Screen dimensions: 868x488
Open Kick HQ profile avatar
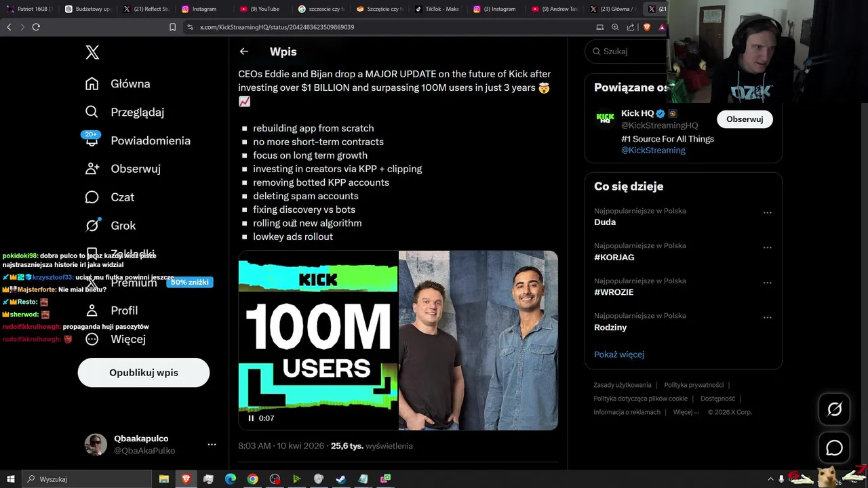(x=605, y=118)
